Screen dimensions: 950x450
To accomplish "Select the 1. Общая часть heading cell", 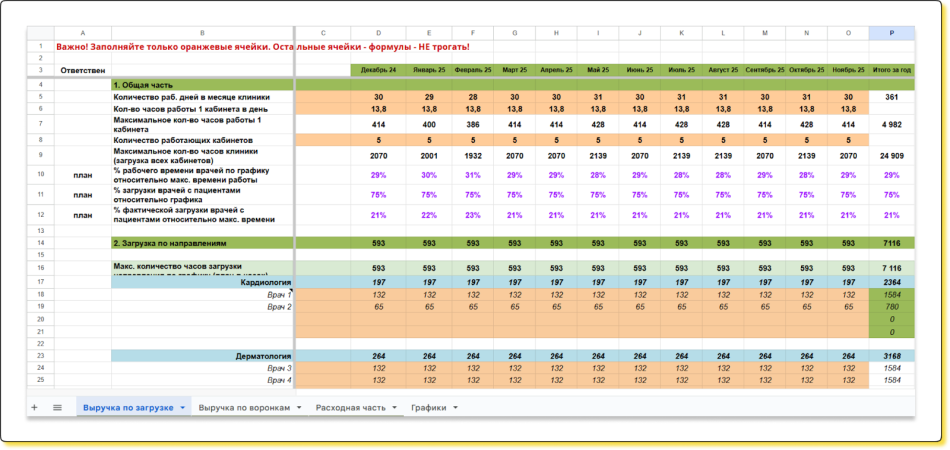I will pyautogui.click(x=203, y=85).
